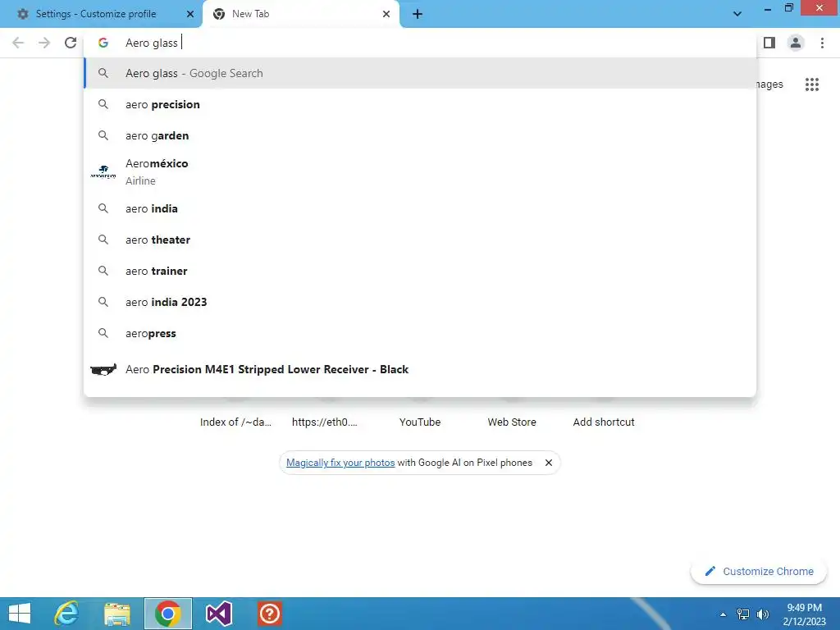The image size is (840, 630).
Task: Click the search magnifier beside aero garden
Action: (103, 135)
